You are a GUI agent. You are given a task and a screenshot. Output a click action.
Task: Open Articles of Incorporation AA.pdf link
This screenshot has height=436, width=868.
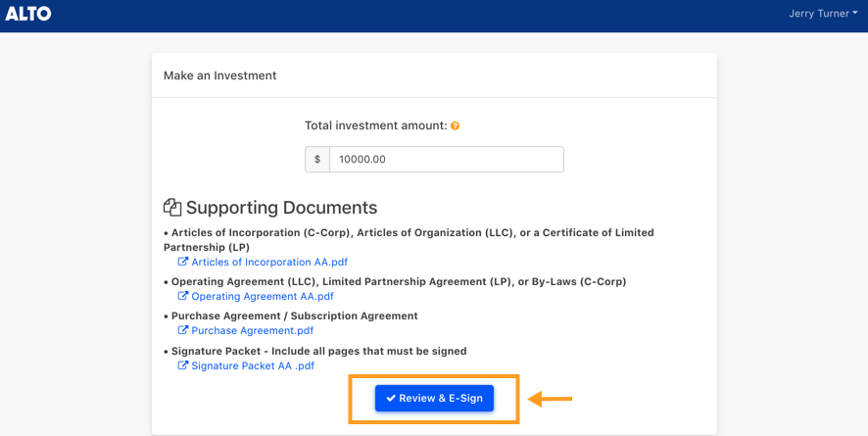269,263
